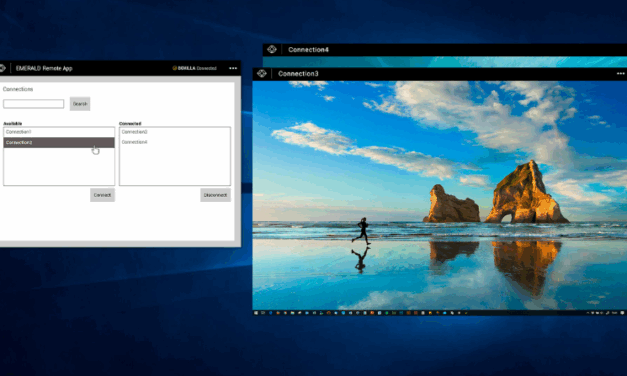Click the 'Connections' heading text
Viewport: 627px width, 376px height.
coord(18,89)
